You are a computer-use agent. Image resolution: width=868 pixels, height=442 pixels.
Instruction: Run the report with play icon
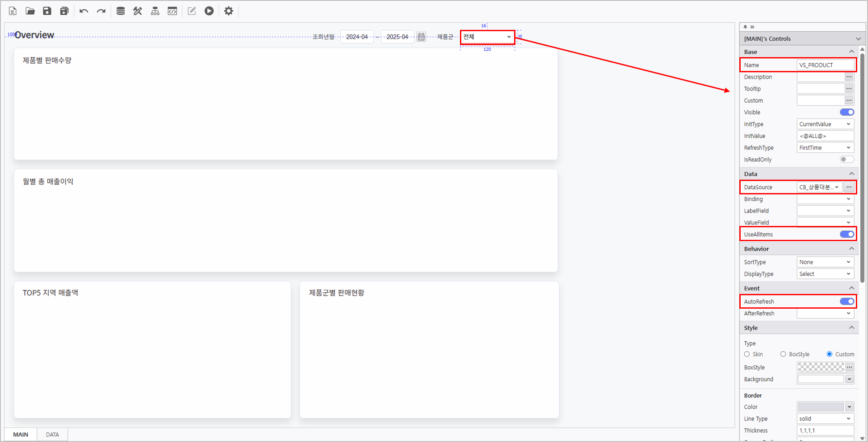pos(209,11)
